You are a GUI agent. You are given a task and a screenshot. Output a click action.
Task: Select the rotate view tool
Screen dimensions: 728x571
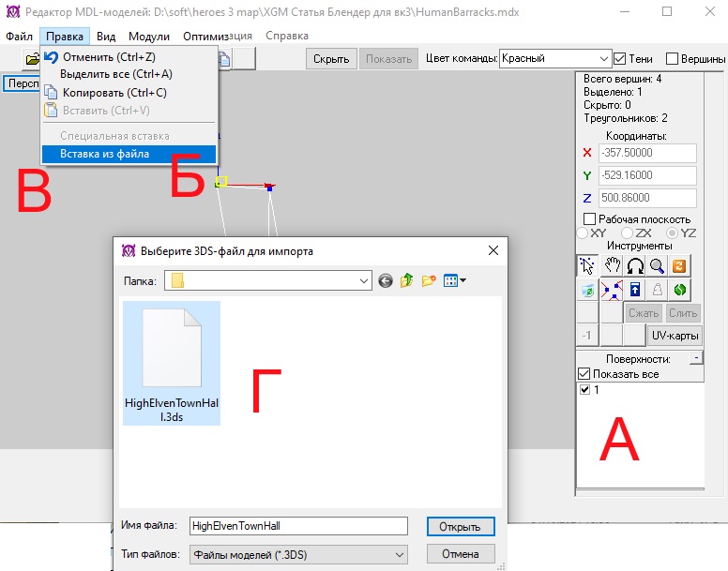[635, 265]
